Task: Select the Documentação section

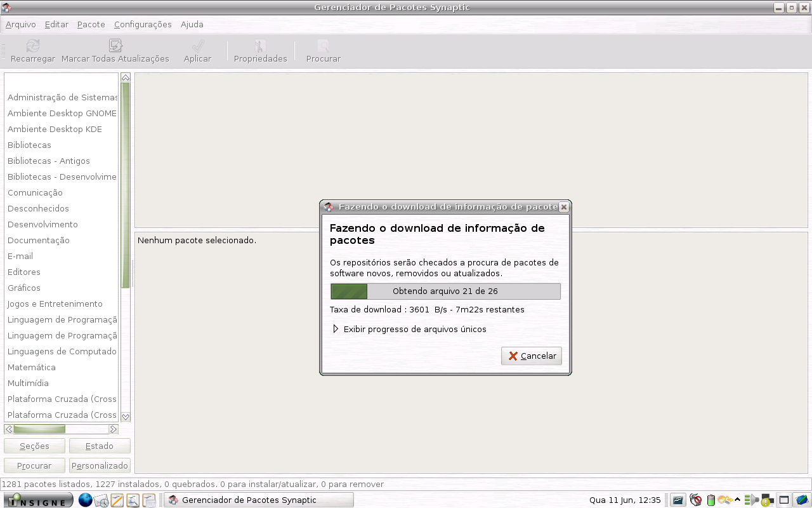Action: [62, 240]
